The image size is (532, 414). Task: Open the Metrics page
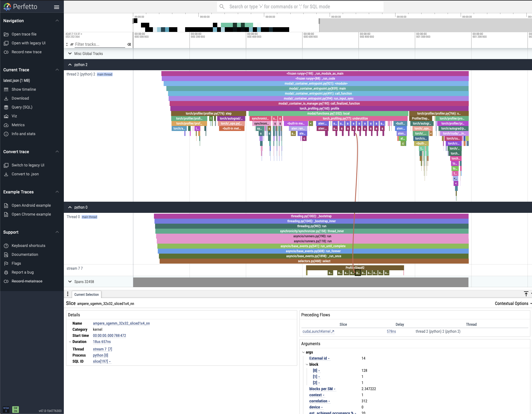coord(18,125)
